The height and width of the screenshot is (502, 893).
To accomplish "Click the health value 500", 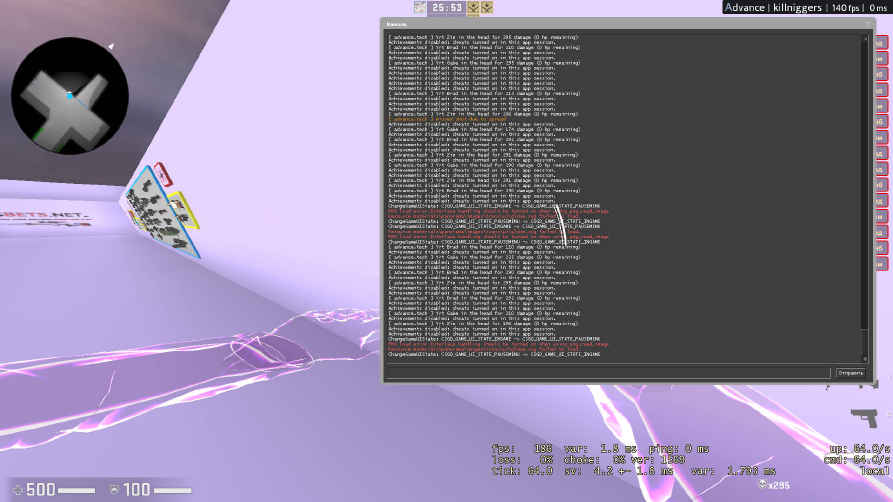I will coord(40,489).
